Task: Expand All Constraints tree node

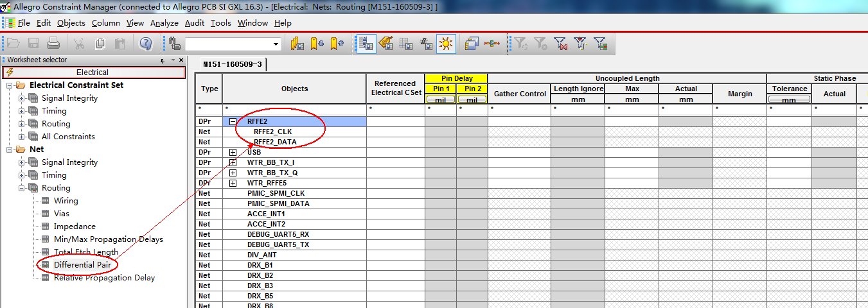Action: tap(22, 137)
